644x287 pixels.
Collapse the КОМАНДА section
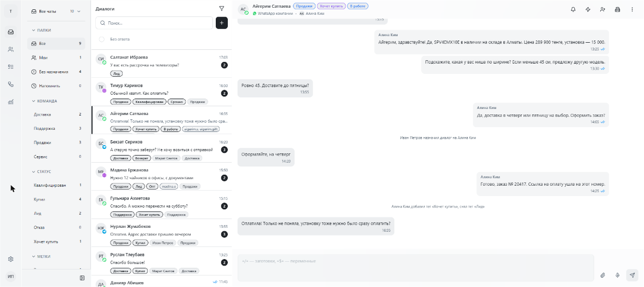44,101
